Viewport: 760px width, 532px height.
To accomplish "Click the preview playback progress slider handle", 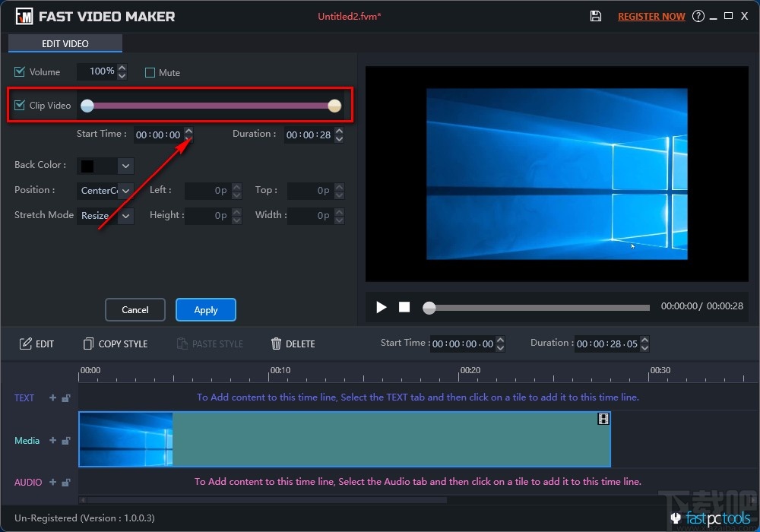I will click(429, 308).
